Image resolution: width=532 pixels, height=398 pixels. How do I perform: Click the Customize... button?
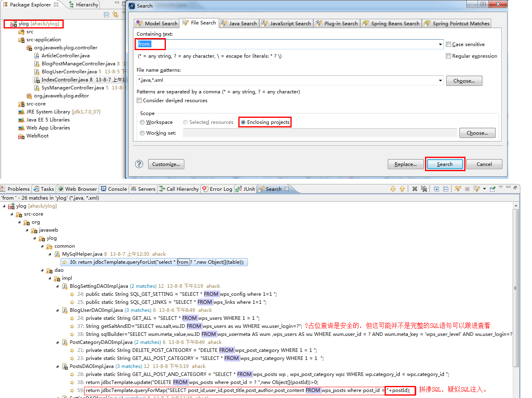166,164
